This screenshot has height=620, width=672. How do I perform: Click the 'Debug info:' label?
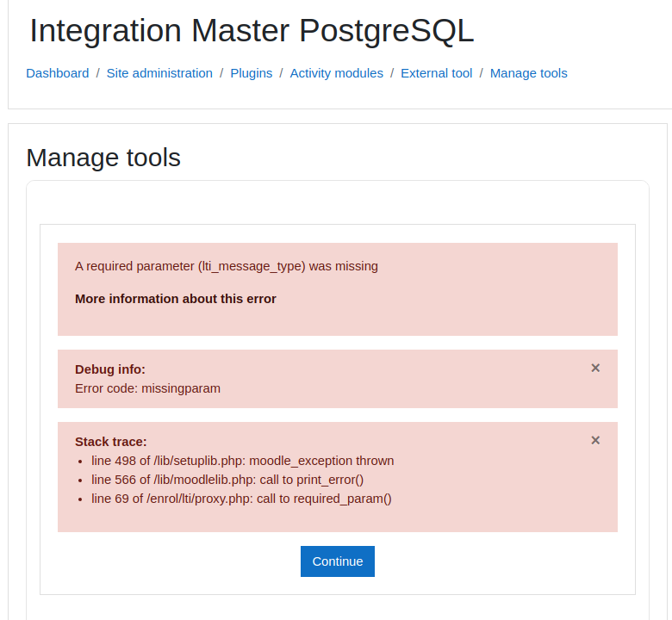[x=110, y=369]
